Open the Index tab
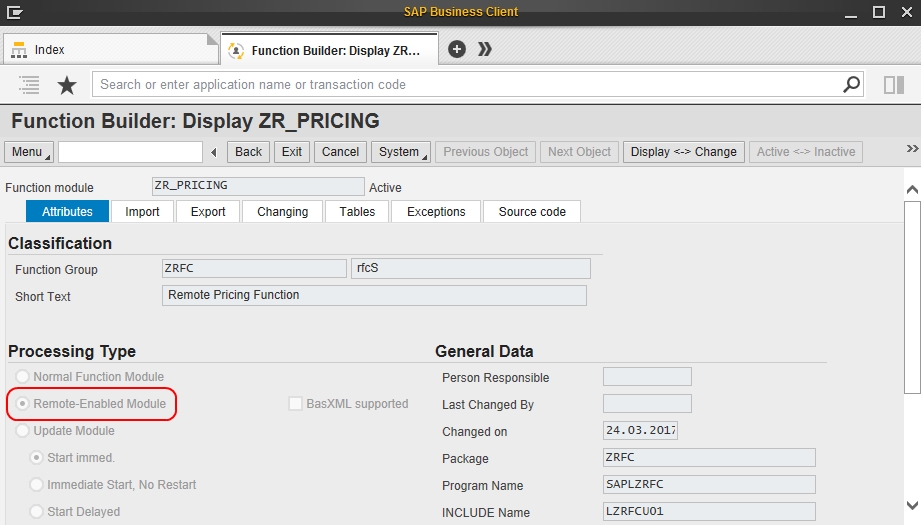 [x=110, y=49]
